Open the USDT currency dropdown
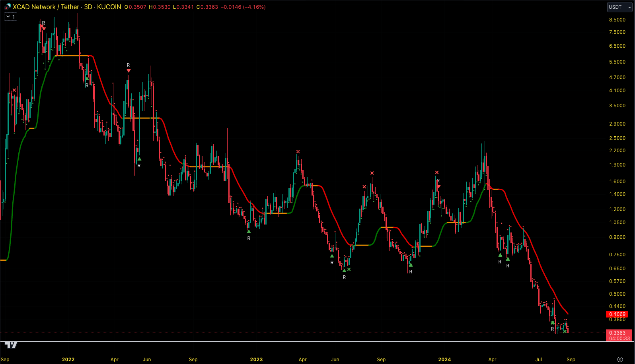This screenshot has height=364, width=635. pyautogui.click(x=619, y=7)
